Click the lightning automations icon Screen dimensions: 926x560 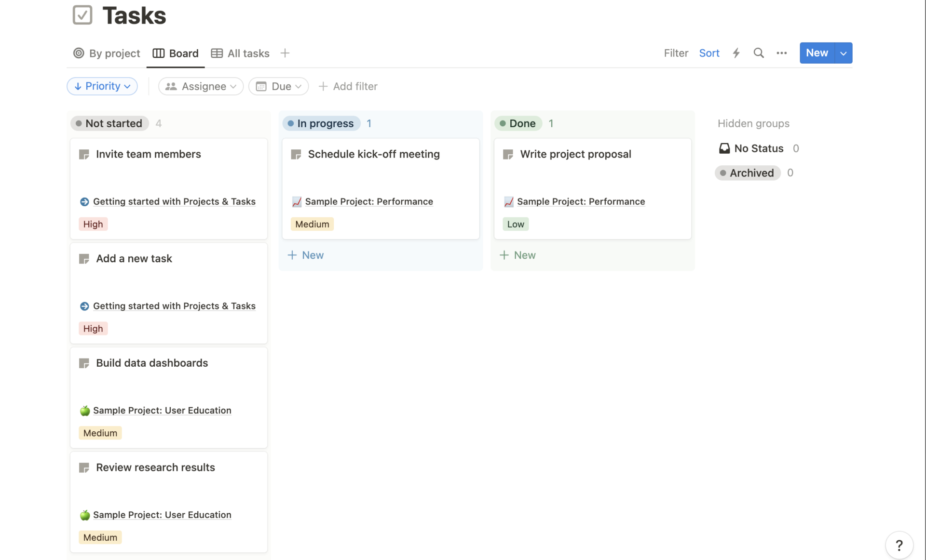736,53
